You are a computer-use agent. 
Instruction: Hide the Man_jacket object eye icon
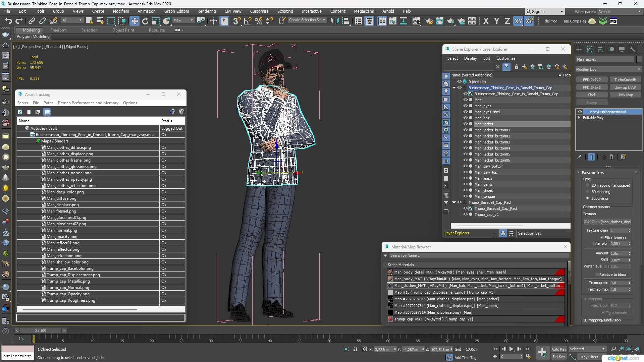[466, 124]
